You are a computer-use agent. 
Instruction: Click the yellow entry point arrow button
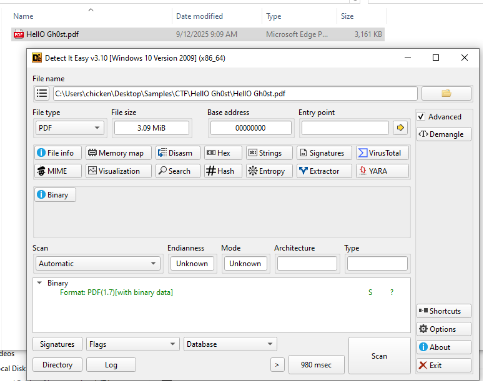pyautogui.click(x=400, y=128)
